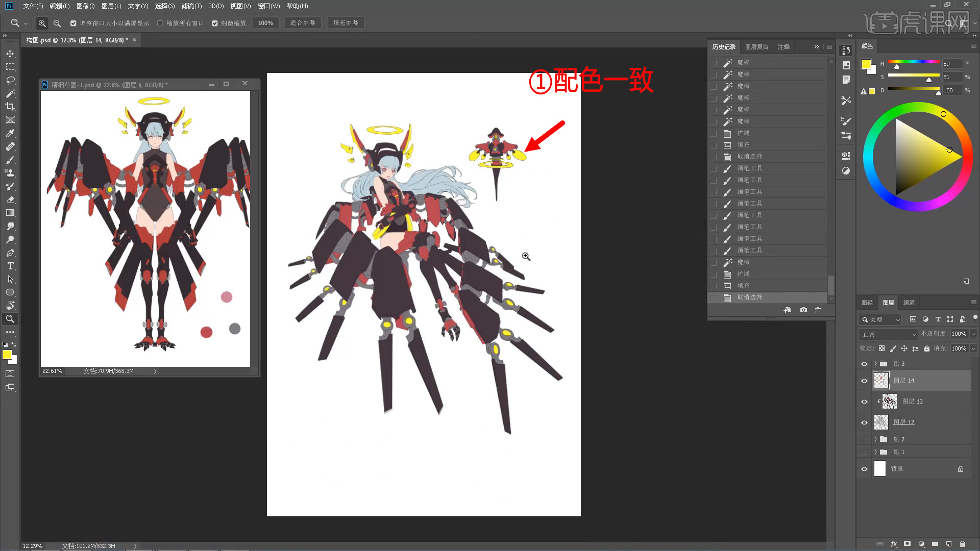Open the layer filter 类型 dropdown
980x551 pixels.
880,319
